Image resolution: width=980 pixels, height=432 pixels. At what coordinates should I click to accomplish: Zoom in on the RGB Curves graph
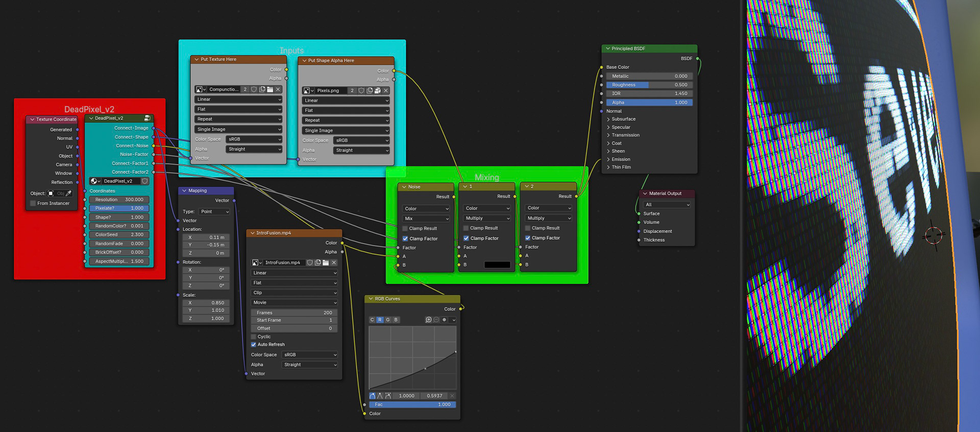tap(428, 320)
